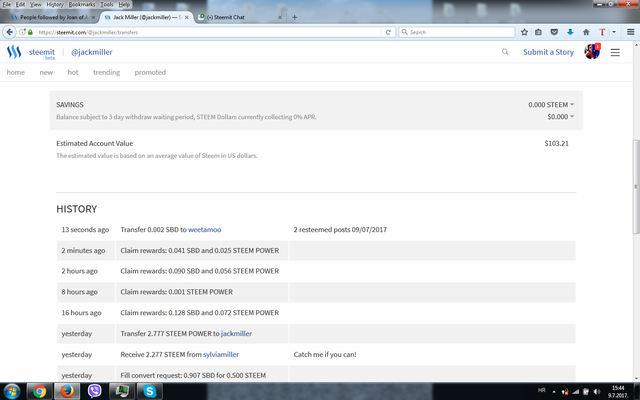640x400 pixels.
Task: Open the Help menu
Action: click(x=124, y=4)
